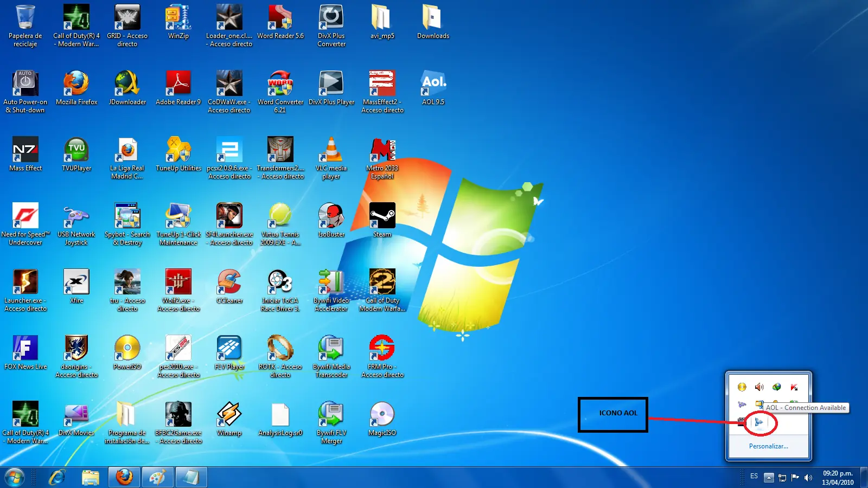This screenshot has height=488, width=868.
Task: Open Windows Explorer folder on the taskbar
Action: click(91, 478)
